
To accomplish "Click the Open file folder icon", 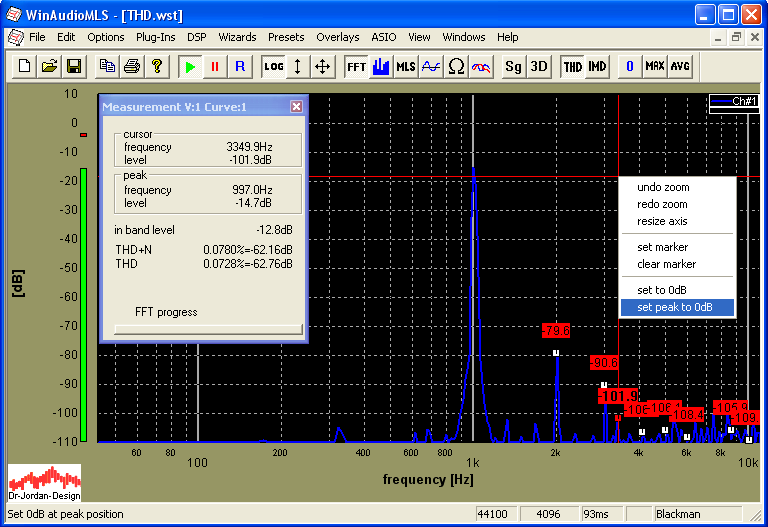I will click(x=49, y=67).
